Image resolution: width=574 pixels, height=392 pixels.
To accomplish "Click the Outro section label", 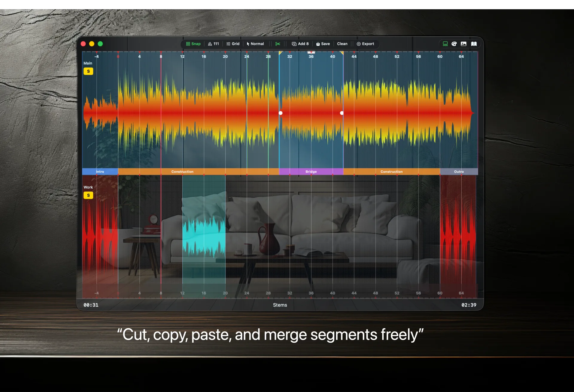I will click(x=459, y=172).
